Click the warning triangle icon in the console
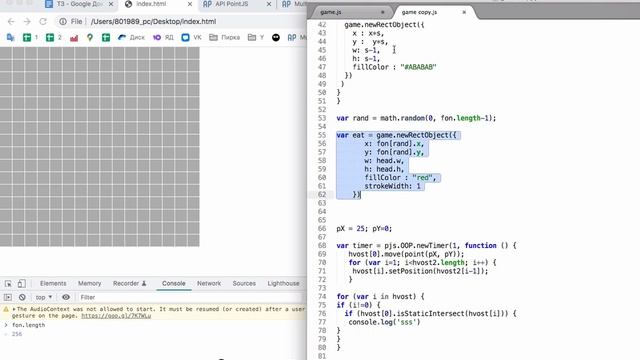 pyautogui.click(x=6, y=309)
